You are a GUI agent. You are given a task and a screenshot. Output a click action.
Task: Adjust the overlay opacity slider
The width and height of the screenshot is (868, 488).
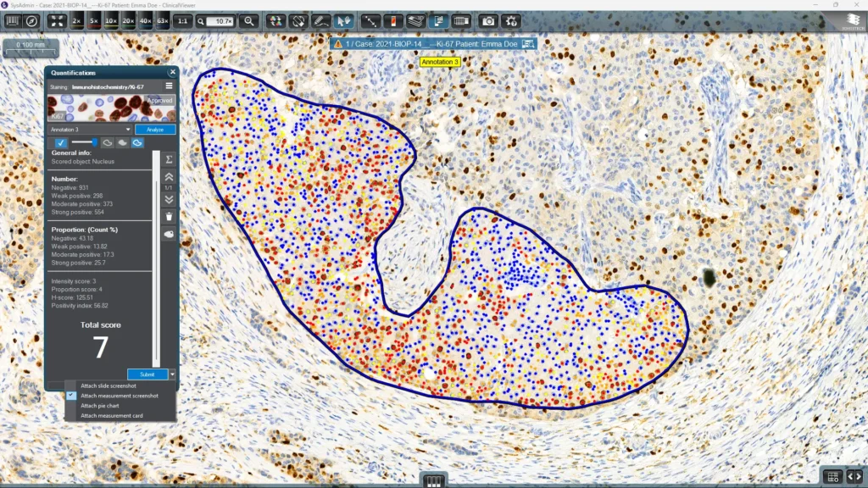(84, 142)
